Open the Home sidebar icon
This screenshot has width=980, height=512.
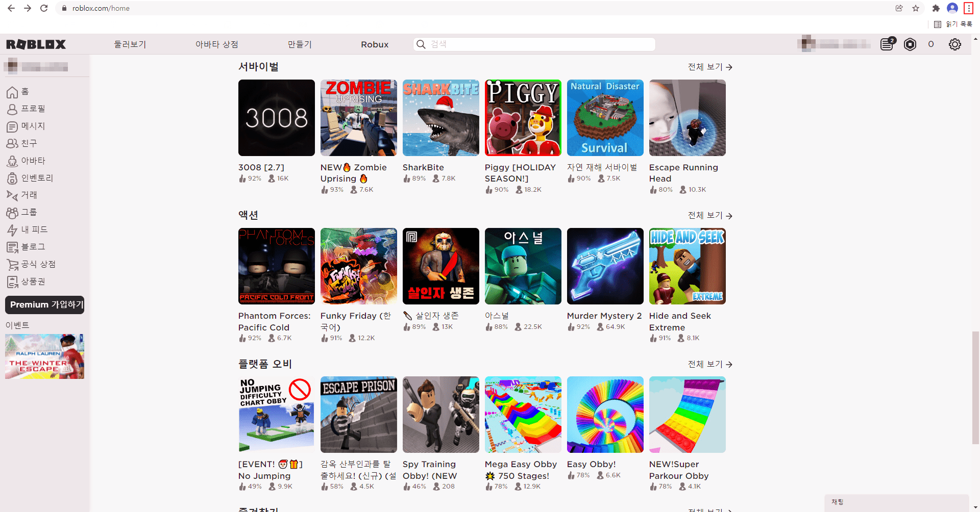pos(12,92)
